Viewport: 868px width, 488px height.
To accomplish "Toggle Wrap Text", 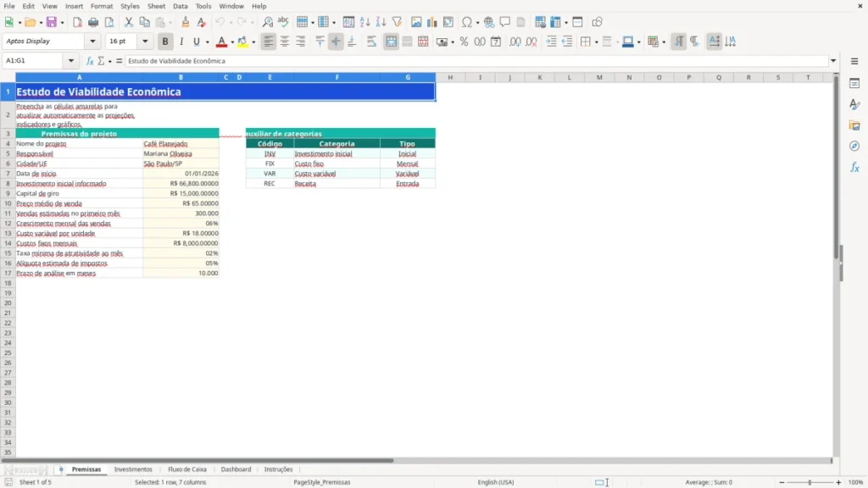I will click(371, 42).
